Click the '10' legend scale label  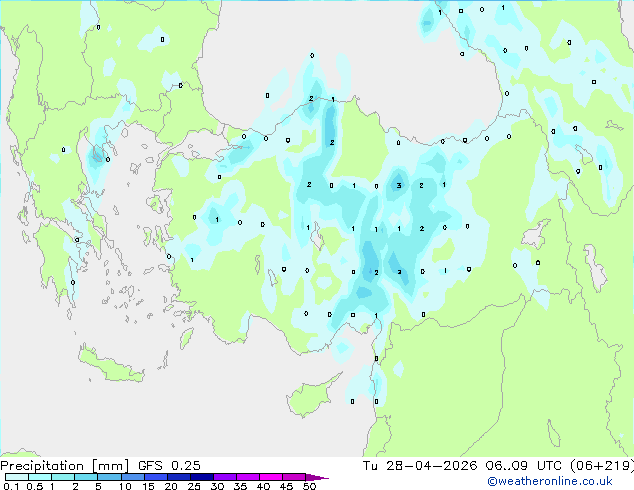(125, 486)
